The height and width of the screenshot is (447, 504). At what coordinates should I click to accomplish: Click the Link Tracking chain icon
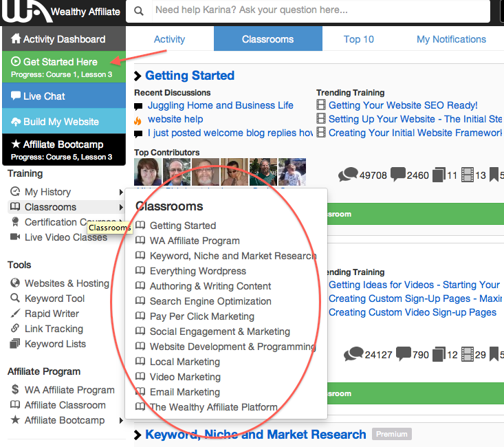click(x=15, y=328)
